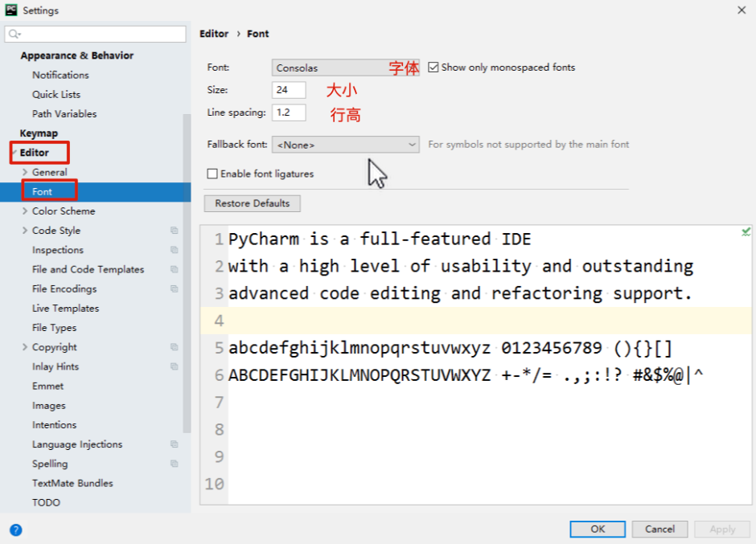This screenshot has width=756, height=544.
Task: Click the Restore Defaults button
Action: (x=253, y=203)
